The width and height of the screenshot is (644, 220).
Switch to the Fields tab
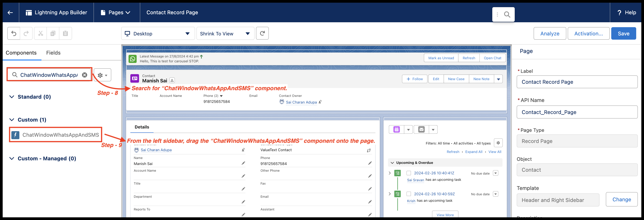[53, 53]
